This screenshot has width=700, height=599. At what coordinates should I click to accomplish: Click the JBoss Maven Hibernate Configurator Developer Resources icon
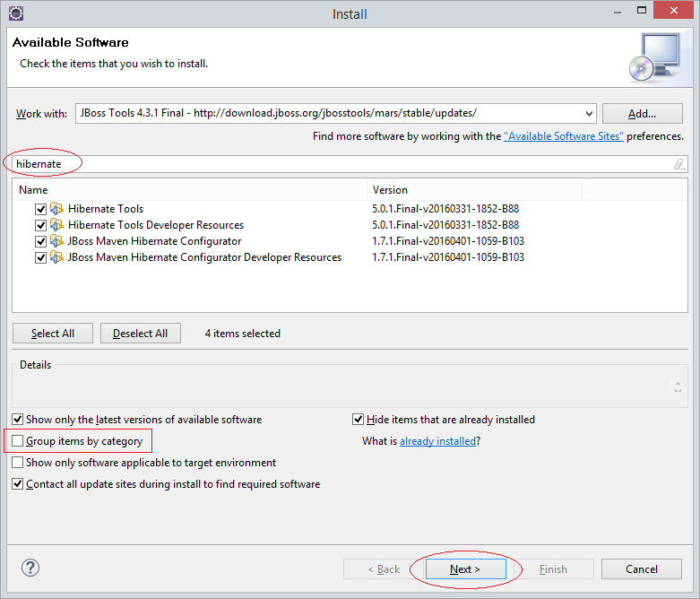(x=56, y=257)
